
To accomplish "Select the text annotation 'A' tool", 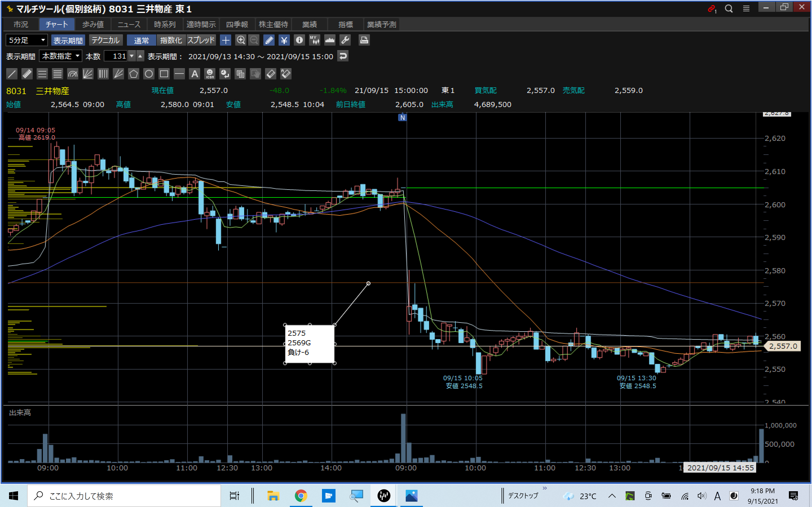I will point(195,74).
